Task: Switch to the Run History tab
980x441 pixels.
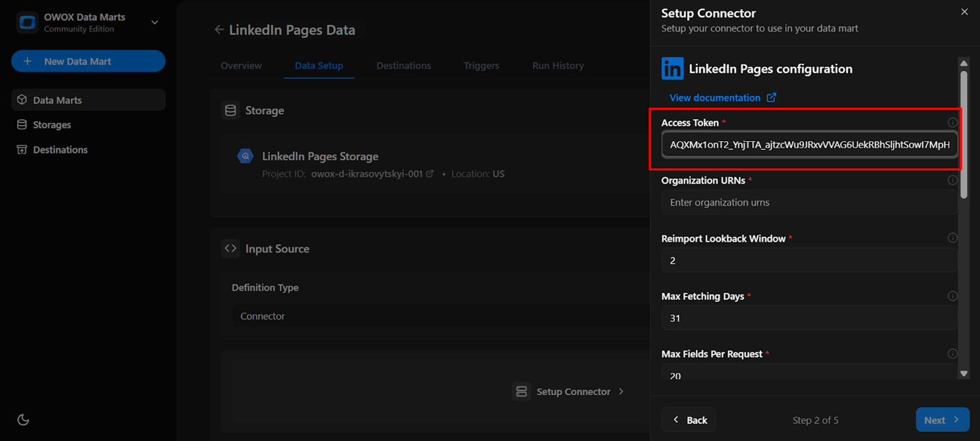Action: tap(558, 65)
